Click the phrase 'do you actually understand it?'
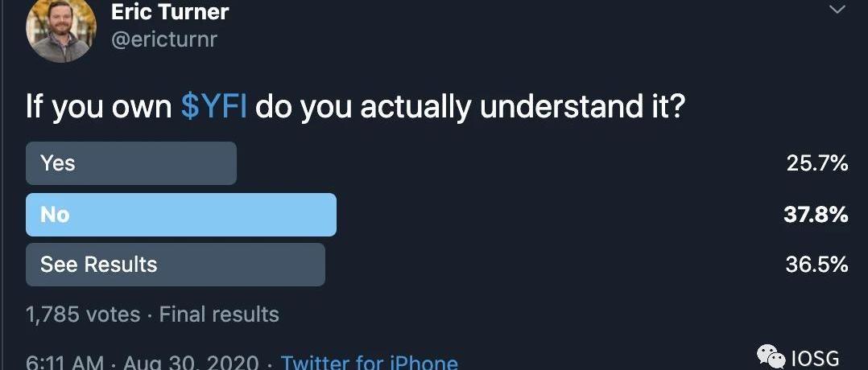 (470, 107)
